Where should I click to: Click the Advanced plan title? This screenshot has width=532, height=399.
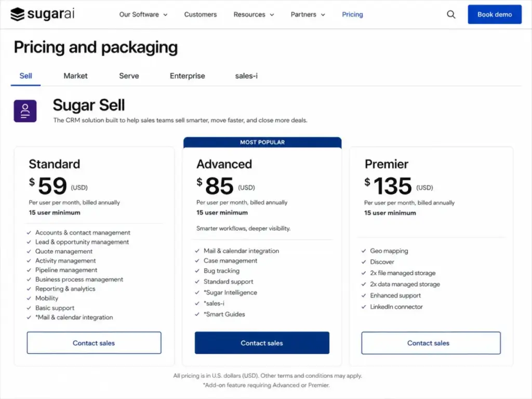tap(224, 164)
